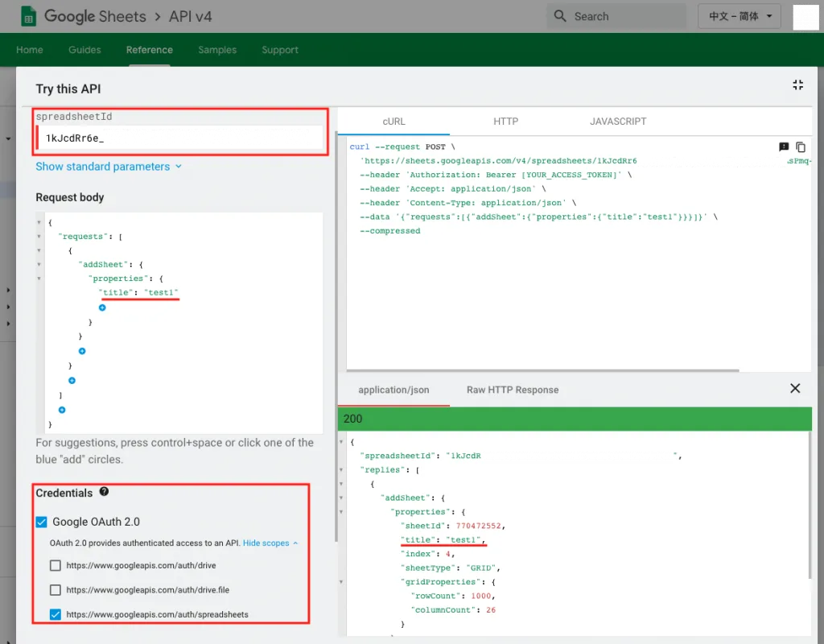Select the Reference tab
The image size is (824, 644).
tap(149, 50)
